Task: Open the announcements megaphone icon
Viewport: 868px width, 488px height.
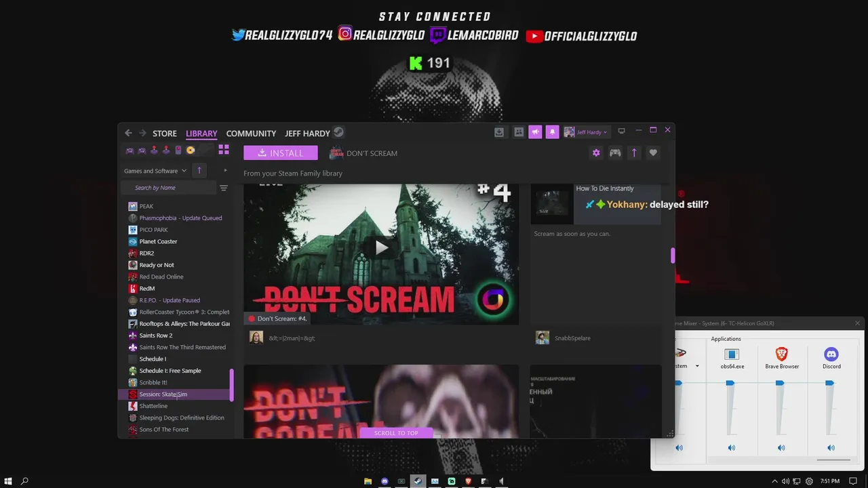Action: tap(536, 132)
